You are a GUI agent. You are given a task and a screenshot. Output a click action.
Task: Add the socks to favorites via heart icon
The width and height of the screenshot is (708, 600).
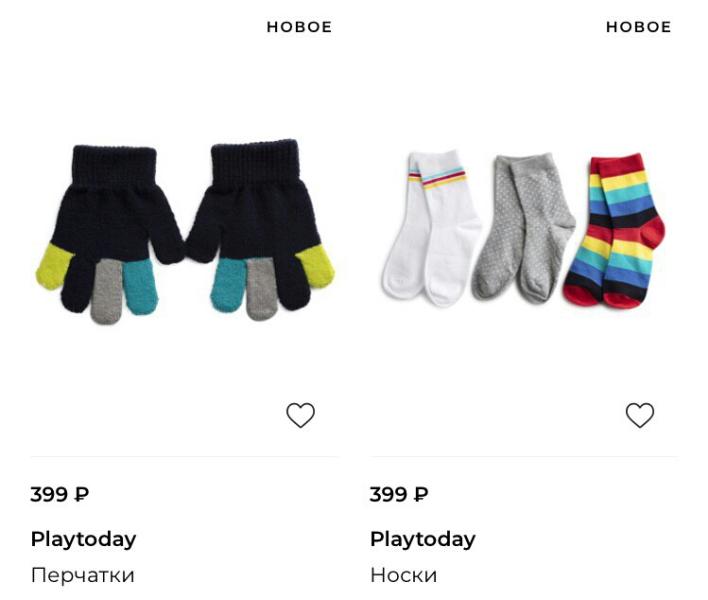[x=640, y=415]
